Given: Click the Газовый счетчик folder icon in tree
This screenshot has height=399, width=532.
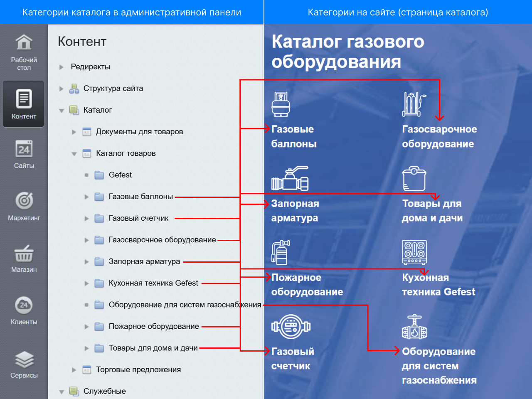Looking at the screenshot, I should (x=99, y=218).
